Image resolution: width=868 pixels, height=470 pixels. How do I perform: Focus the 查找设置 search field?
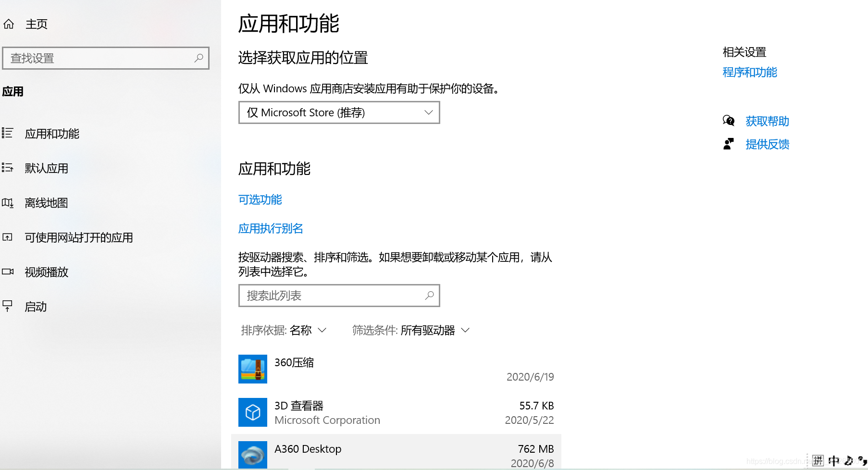pos(106,58)
